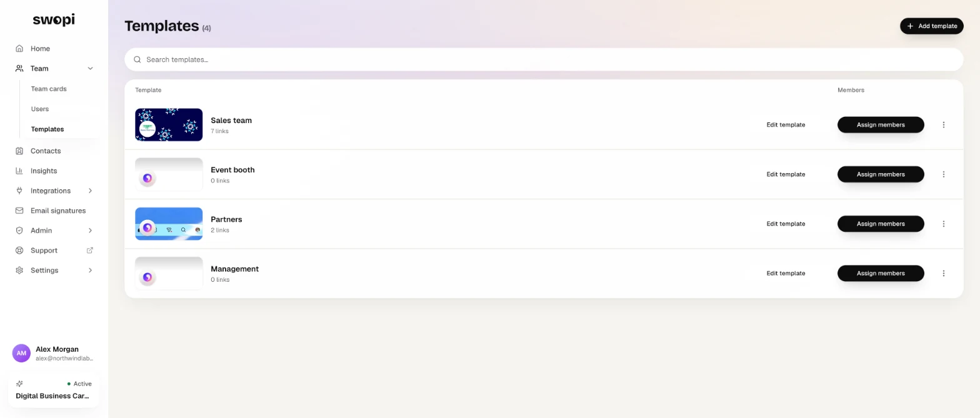Focus the Search templates field
The height and width of the screenshot is (418, 980).
[x=544, y=59]
